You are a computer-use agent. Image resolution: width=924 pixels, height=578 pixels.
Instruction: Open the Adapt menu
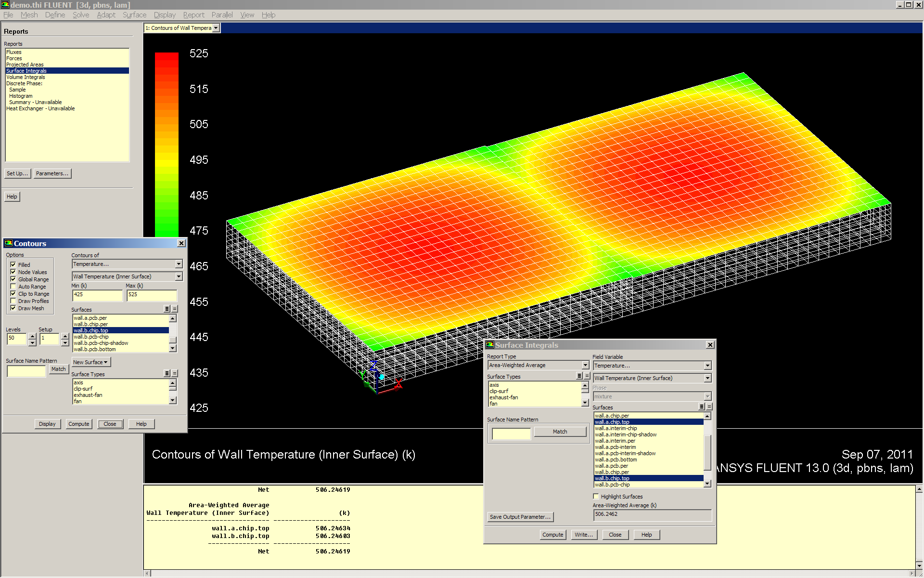[106, 15]
